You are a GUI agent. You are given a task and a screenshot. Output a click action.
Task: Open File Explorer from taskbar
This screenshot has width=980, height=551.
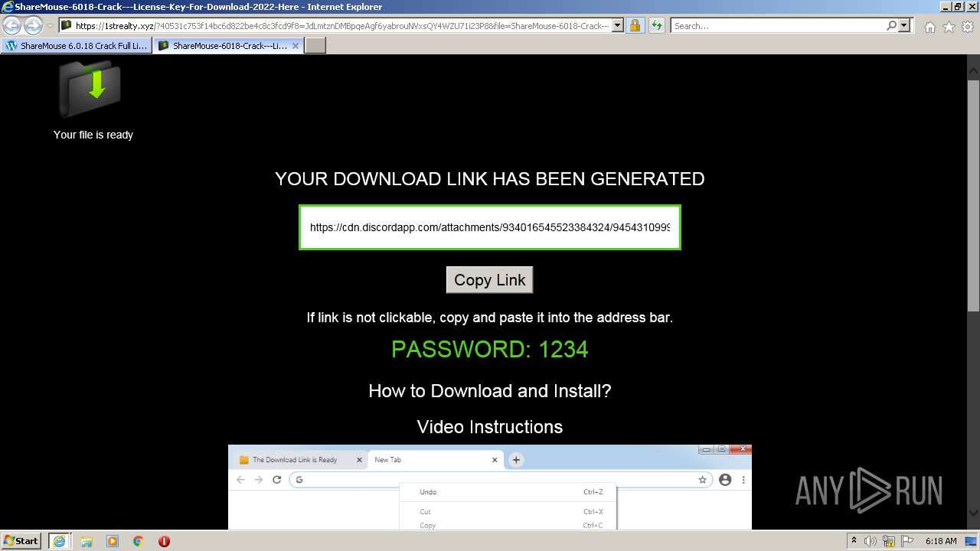coord(87,541)
